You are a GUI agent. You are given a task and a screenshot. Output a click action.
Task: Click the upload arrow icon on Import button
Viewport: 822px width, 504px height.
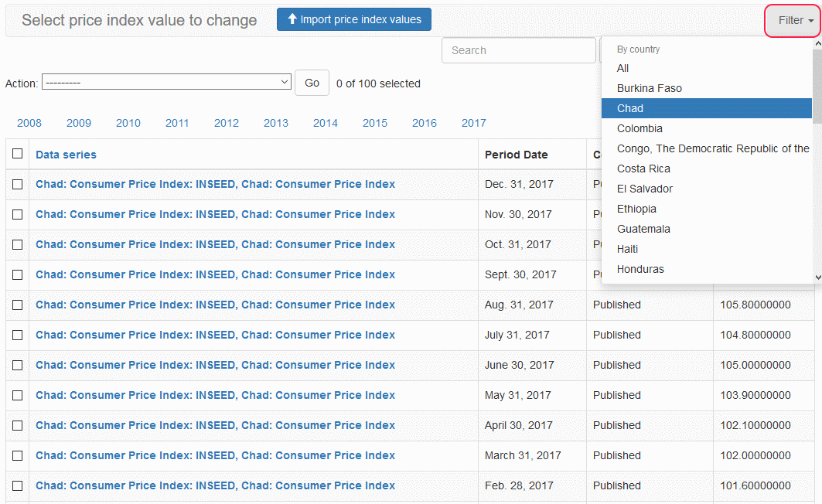coord(292,19)
